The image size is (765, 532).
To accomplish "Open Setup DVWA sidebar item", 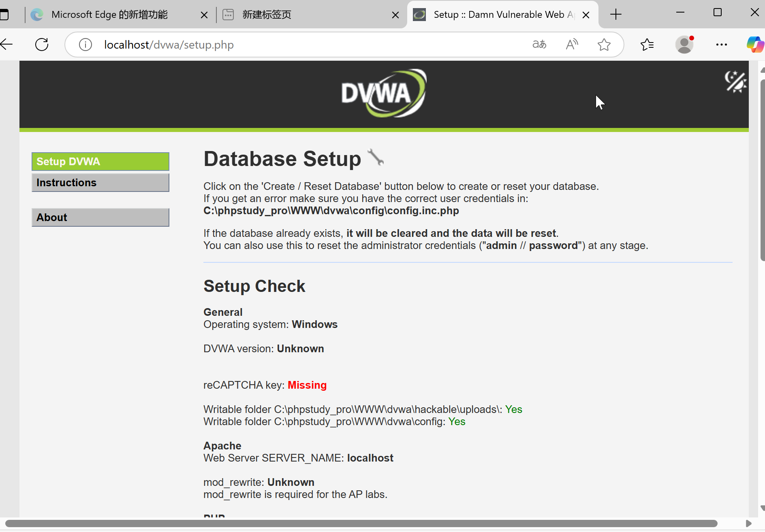I will tap(100, 162).
